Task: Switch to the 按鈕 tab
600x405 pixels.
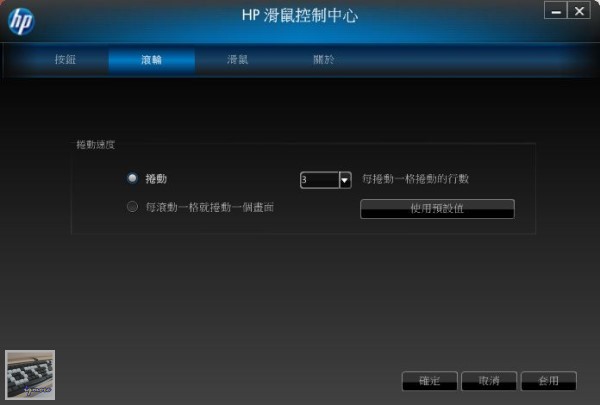Action: 65,59
